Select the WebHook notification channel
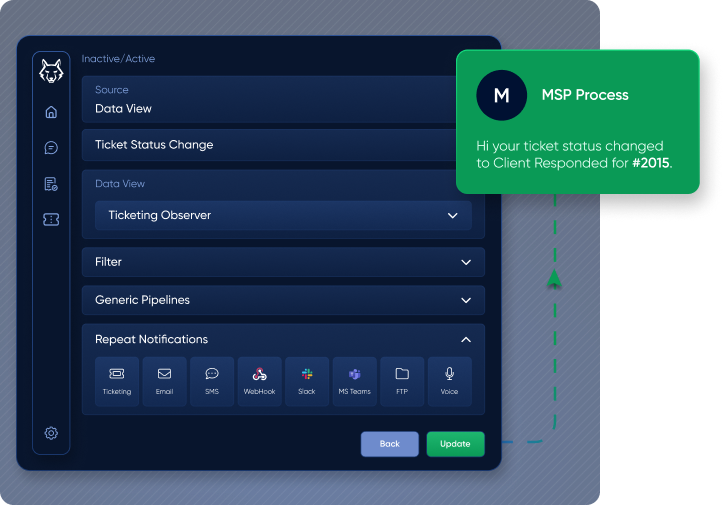Viewport: 724px width, 505px height. tap(259, 381)
